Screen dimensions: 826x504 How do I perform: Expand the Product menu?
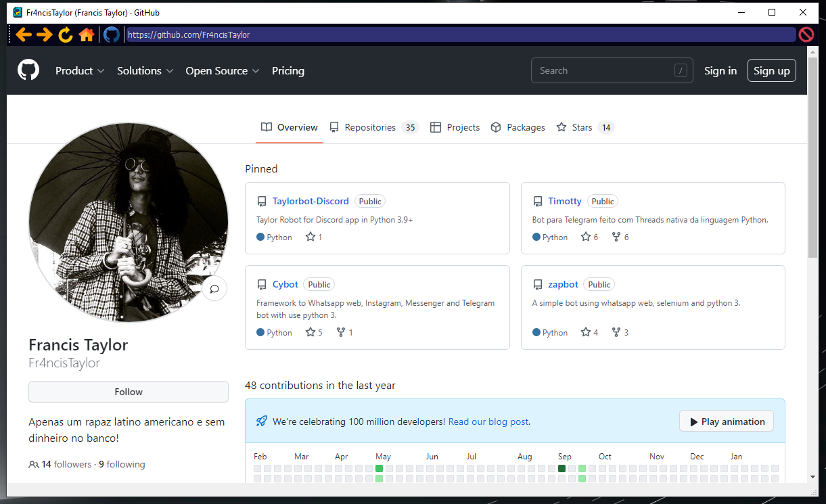click(x=80, y=70)
